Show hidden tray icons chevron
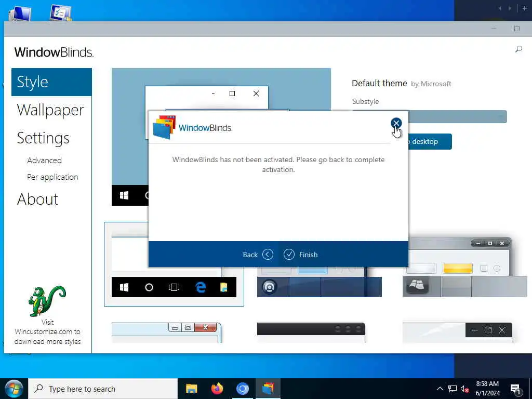 [440, 389]
